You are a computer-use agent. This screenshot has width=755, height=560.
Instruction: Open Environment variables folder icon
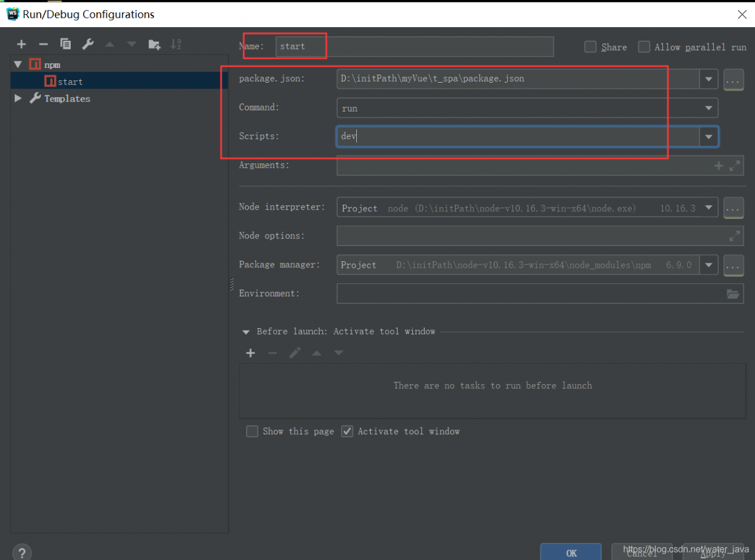(x=733, y=293)
